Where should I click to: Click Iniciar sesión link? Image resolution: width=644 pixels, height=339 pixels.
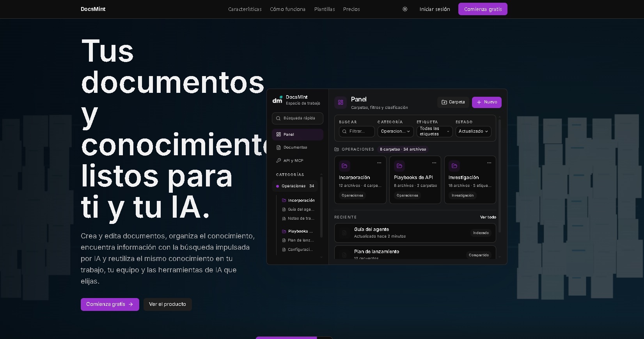(x=435, y=9)
